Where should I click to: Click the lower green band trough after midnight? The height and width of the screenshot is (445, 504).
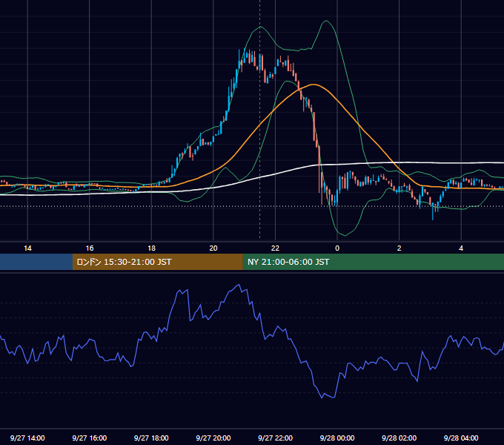point(345,235)
